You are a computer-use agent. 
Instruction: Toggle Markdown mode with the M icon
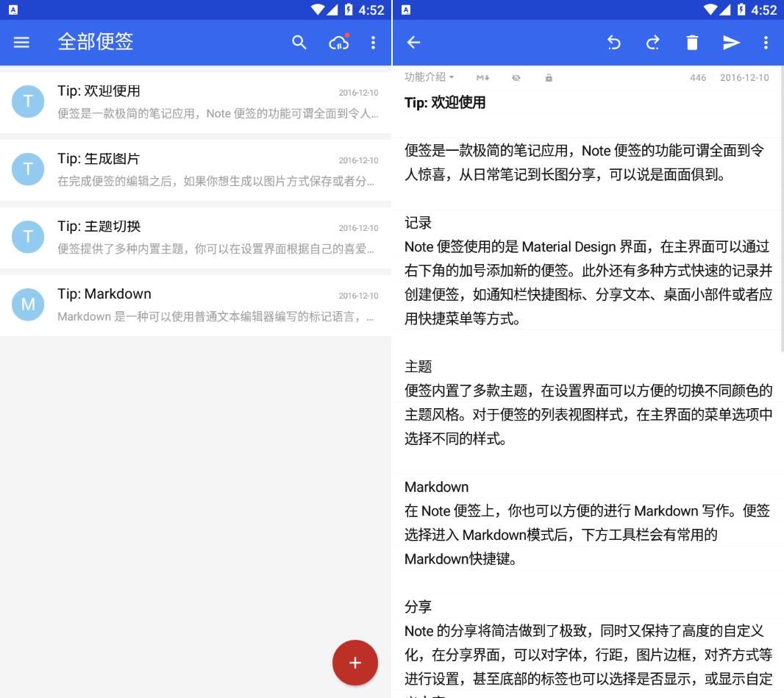coord(482,77)
